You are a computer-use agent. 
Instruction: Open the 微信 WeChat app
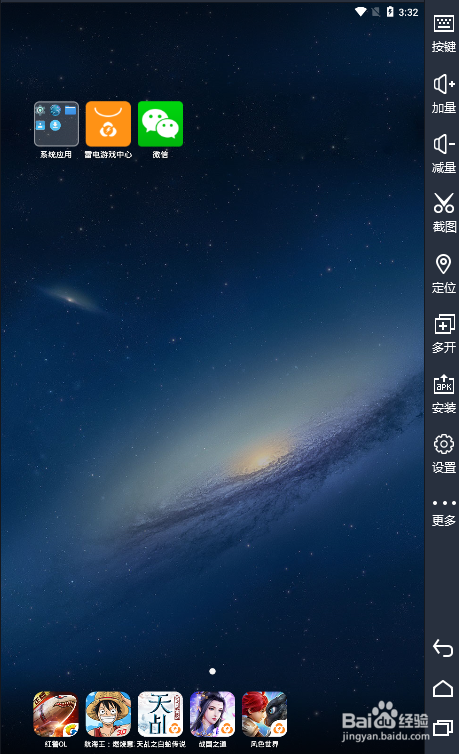(x=160, y=124)
